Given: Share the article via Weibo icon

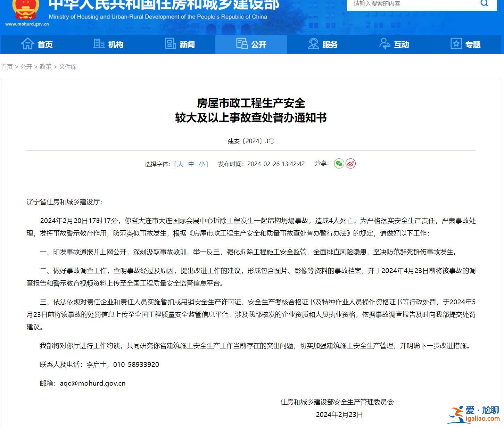Looking at the screenshot, I should pyautogui.click(x=350, y=164).
